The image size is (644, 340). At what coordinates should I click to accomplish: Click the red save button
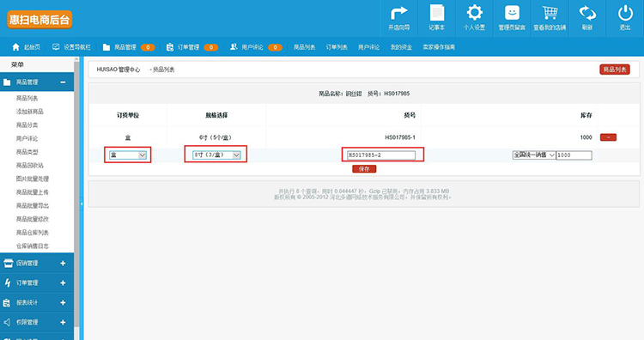coord(364,169)
